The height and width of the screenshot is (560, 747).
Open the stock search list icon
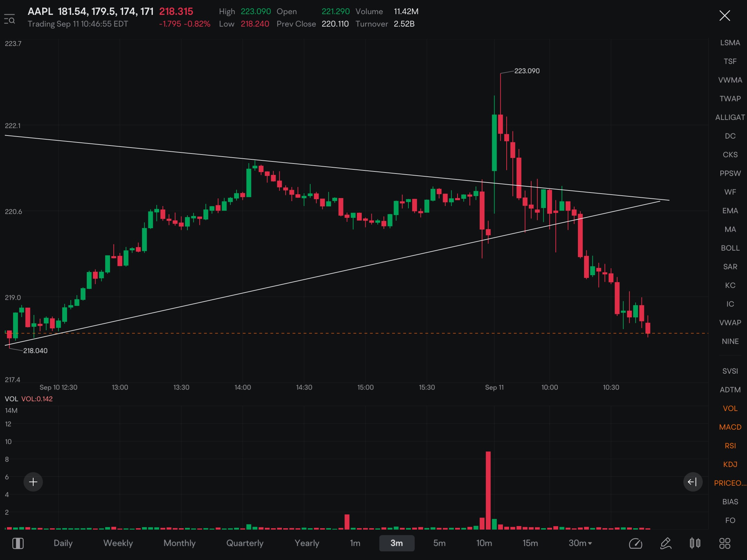9,19
